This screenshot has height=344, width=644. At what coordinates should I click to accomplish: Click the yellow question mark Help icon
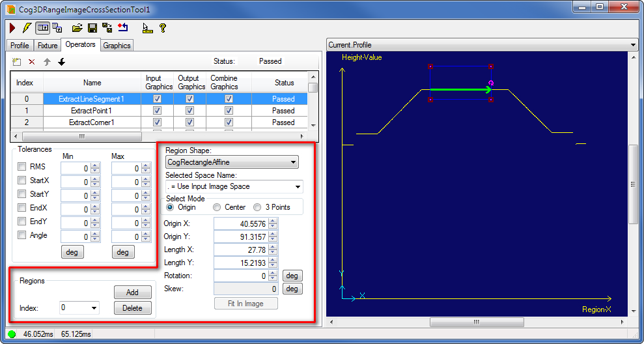163,28
